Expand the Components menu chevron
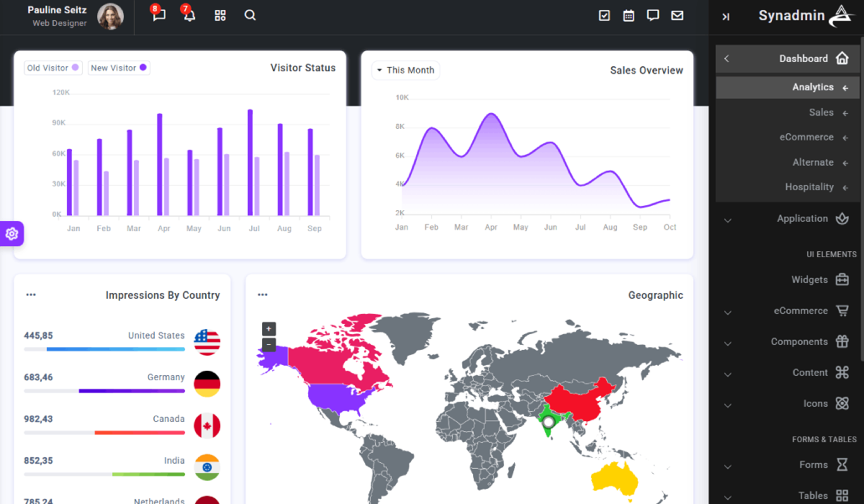864x504 pixels. pos(727,343)
